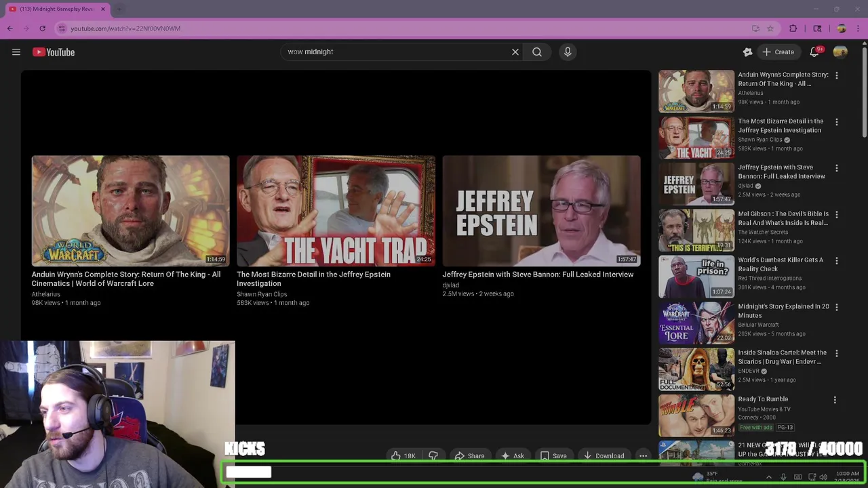868x488 pixels.
Task: Open a new browser tab
Action: point(119,9)
